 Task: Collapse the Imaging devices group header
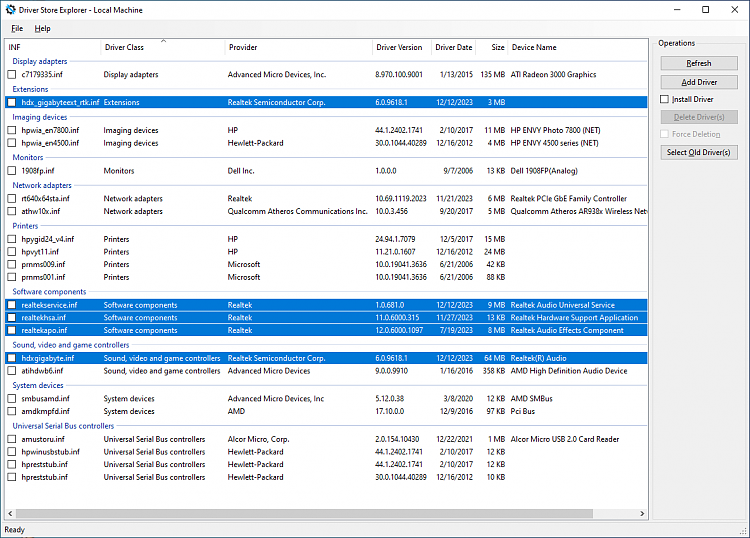[40, 117]
